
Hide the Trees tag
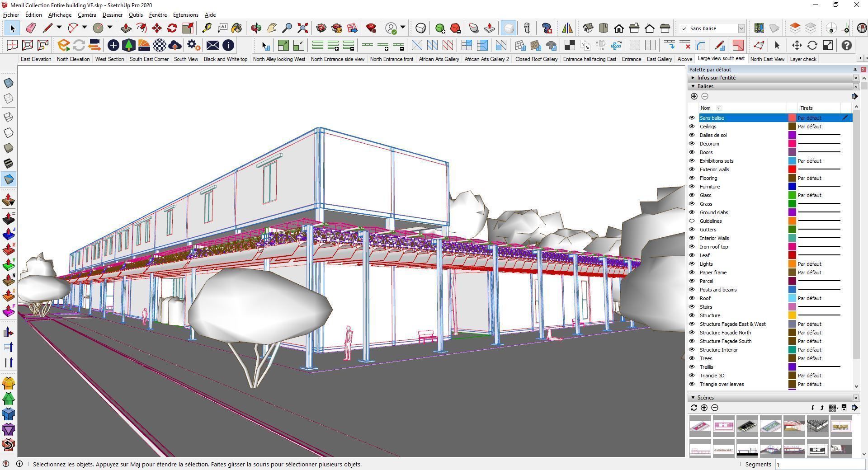(692, 358)
